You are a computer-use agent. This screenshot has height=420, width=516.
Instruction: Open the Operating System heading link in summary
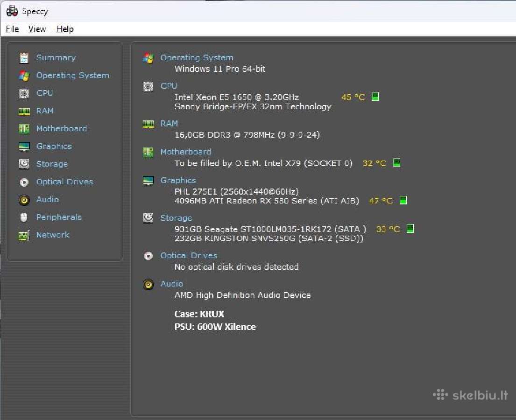coord(197,57)
